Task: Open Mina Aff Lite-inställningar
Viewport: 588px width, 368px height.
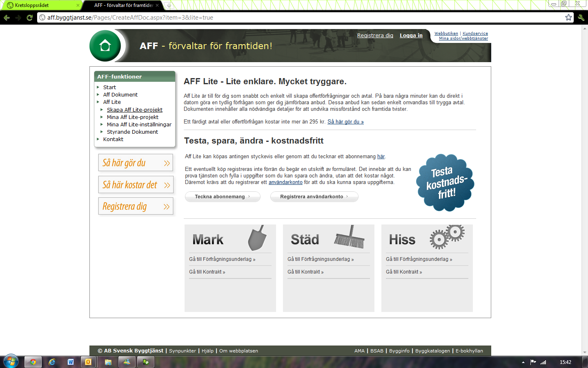Action: [139, 125]
